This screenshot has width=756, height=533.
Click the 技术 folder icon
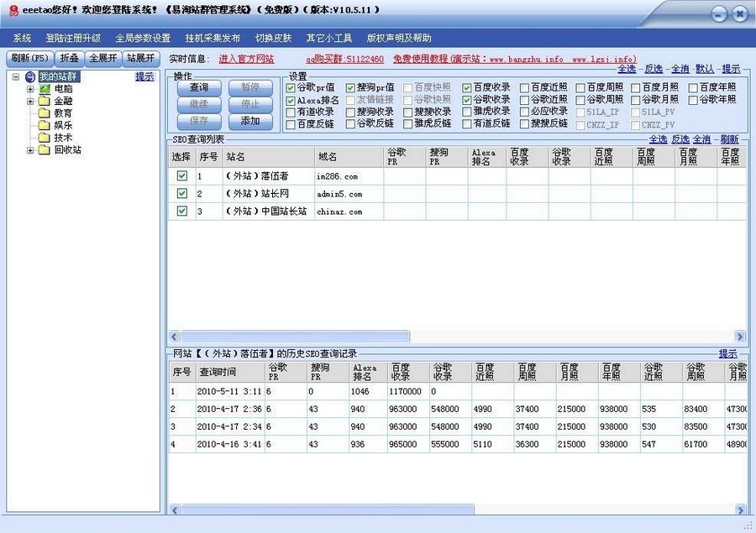45,138
